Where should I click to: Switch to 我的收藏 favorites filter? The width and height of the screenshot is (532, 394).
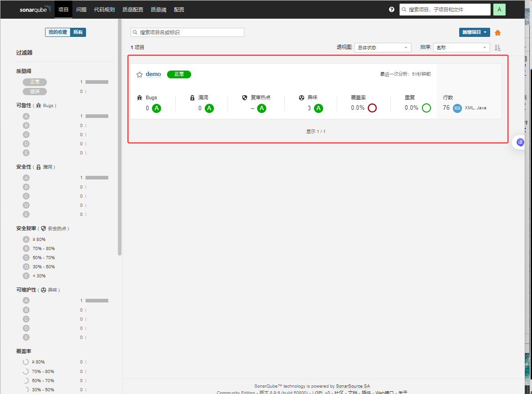[58, 32]
